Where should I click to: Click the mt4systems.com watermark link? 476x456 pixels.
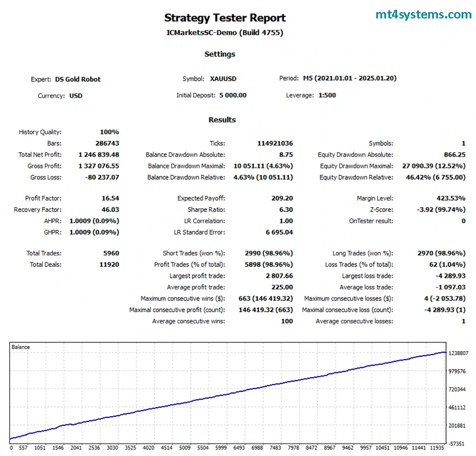[x=424, y=15]
